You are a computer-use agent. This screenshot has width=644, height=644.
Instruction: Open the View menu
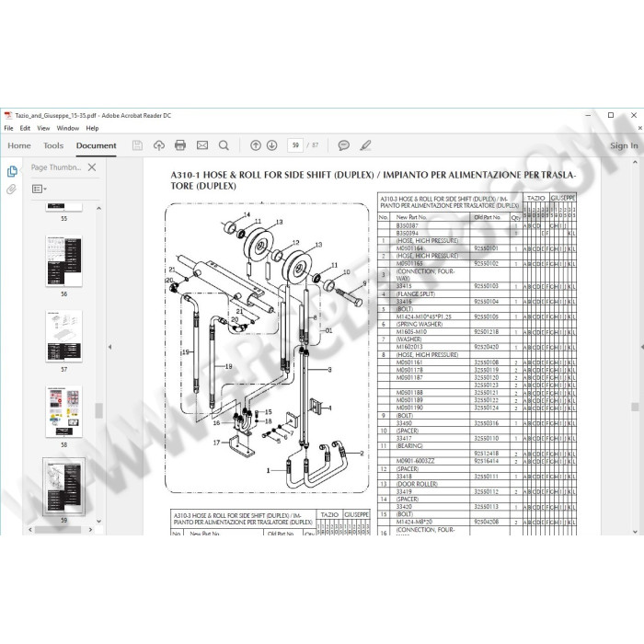tap(43, 128)
